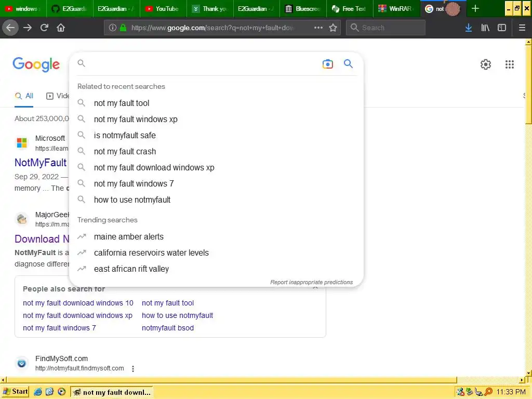Open related link 'not my fault windows 7'
The height and width of the screenshot is (399, 532).
(59, 328)
